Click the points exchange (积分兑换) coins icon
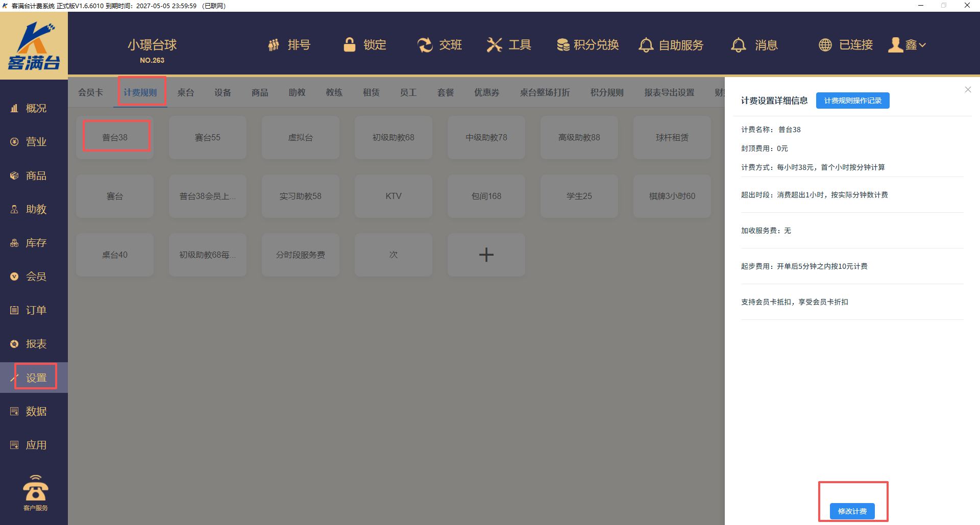This screenshot has width=980, height=525. click(x=563, y=45)
